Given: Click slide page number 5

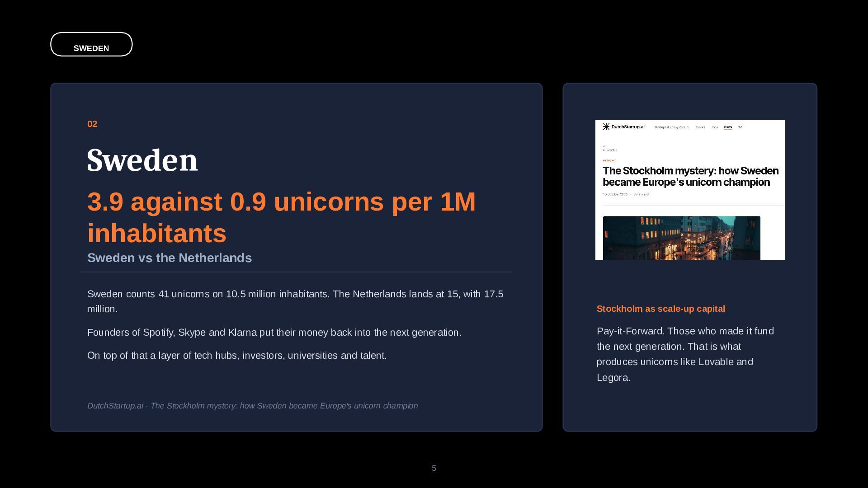Looking at the screenshot, I should coord(434,468).
